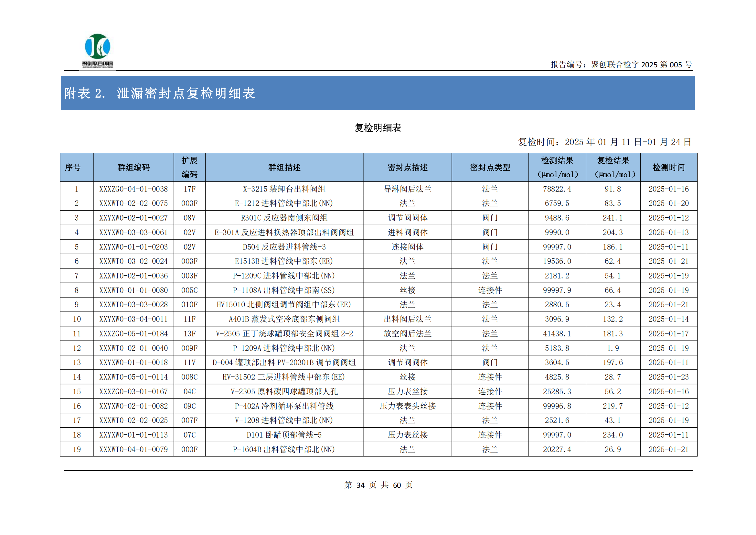Viewport: 756px width, 535px height.
Task: Click the 复检时间 date range line
Action: coord(604,142)
